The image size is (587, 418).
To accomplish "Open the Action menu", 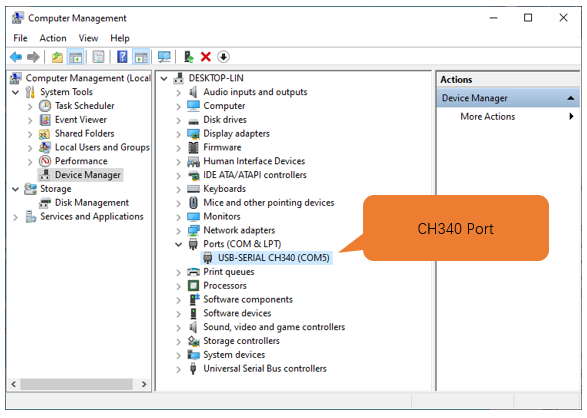I will [x=53, y=38].
